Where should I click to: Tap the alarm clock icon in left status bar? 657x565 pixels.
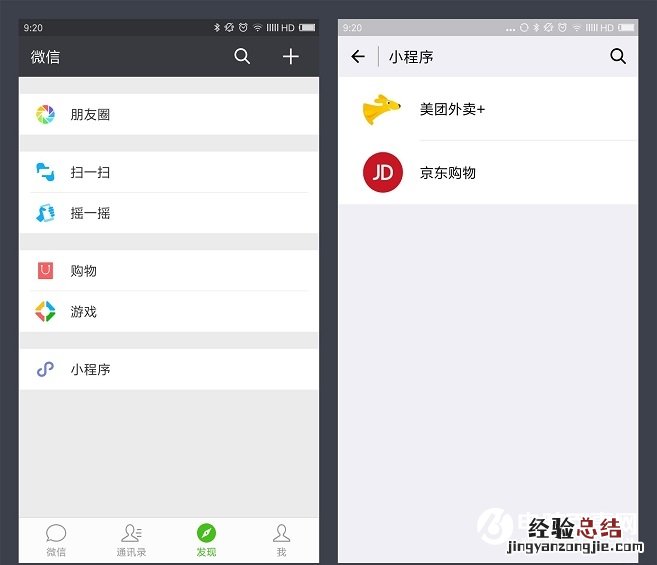(243, 28)
